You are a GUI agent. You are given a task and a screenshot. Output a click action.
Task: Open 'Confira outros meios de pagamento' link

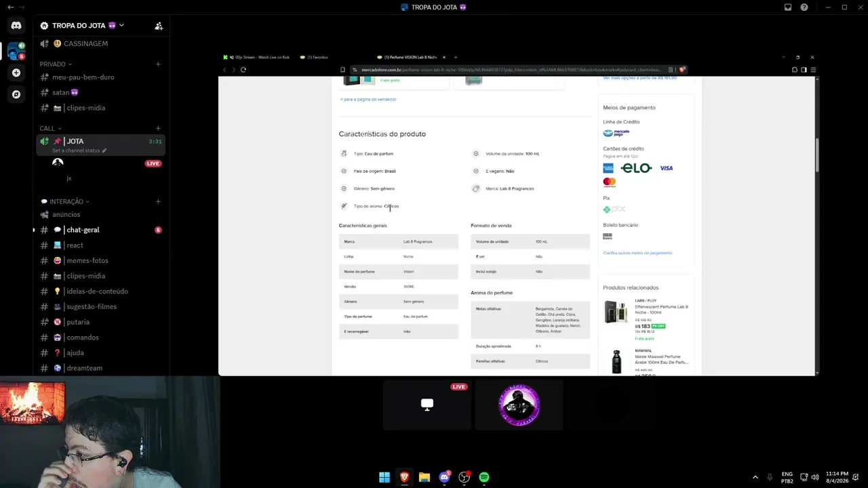[637, 253]
